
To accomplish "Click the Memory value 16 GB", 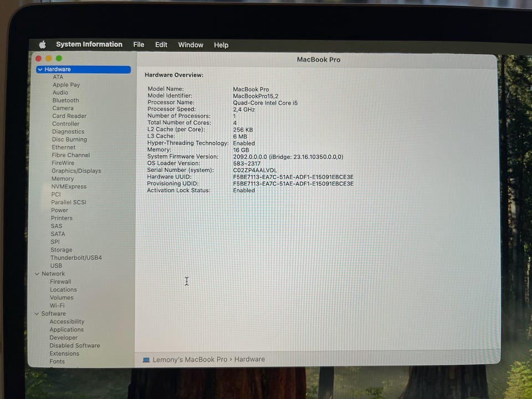I will [241, 150].
